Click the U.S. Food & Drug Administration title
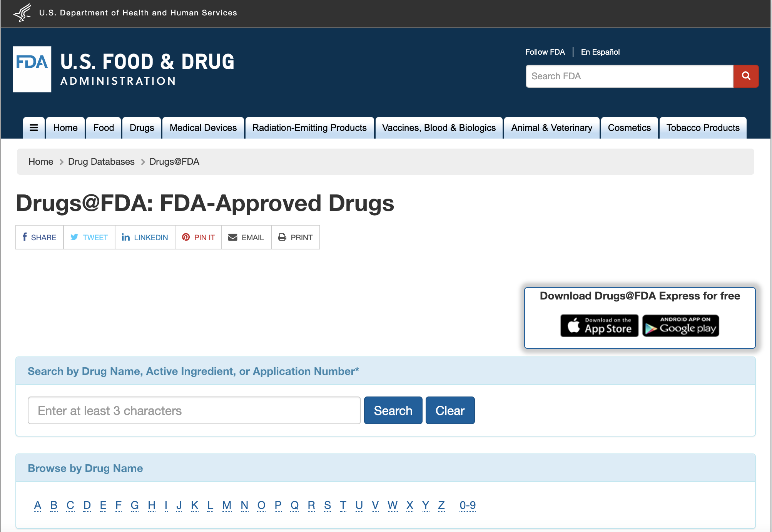Image resolution: width=772 pixels, height=532 pixels. 147,69
